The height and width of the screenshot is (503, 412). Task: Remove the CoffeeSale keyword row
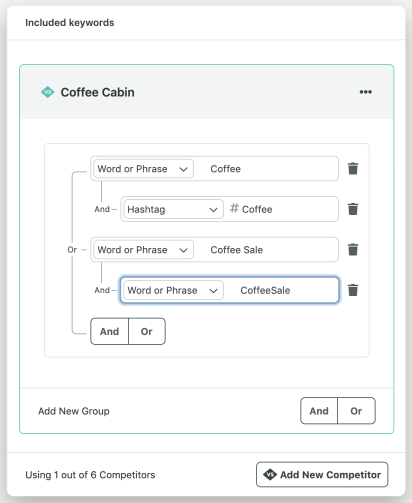coord(353,290)
